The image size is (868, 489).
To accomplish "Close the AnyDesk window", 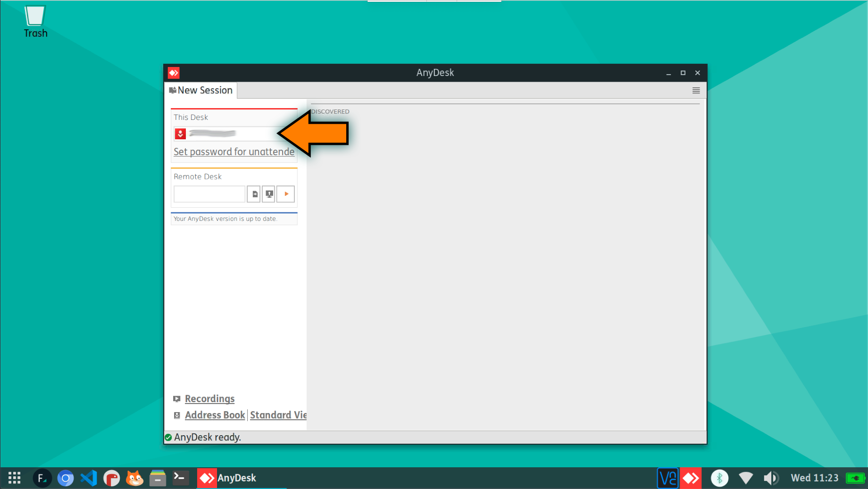I will (x=697, y=73).
